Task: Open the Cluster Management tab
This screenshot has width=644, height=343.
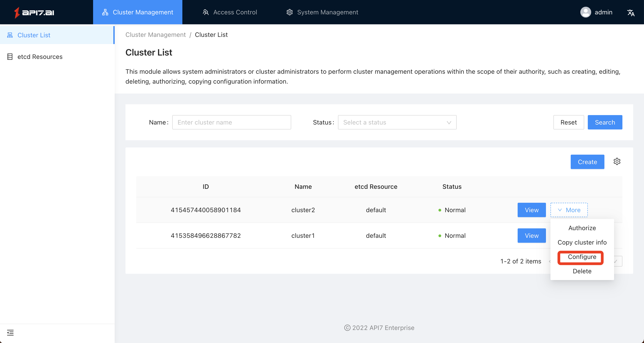Action: (137, 12)
